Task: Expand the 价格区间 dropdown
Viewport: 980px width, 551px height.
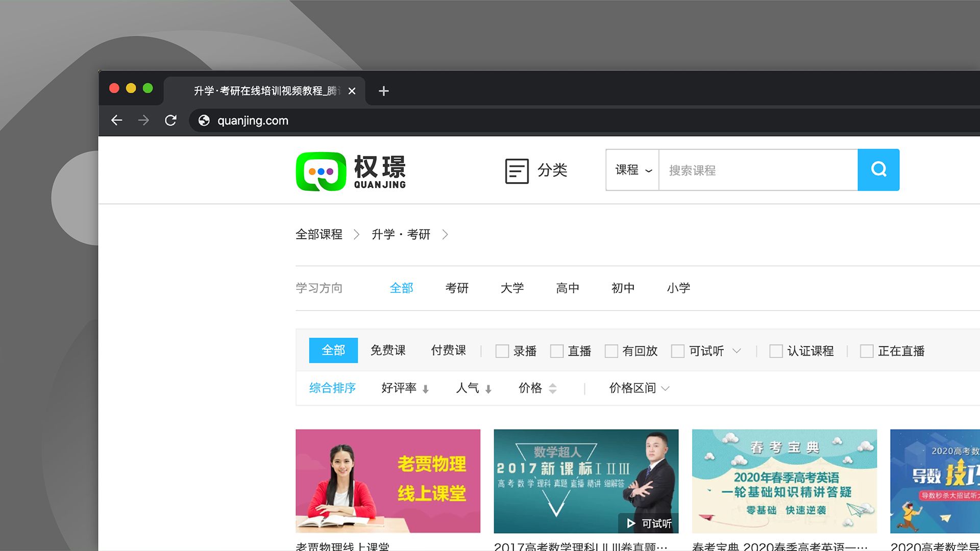Action: pos(639,388)
